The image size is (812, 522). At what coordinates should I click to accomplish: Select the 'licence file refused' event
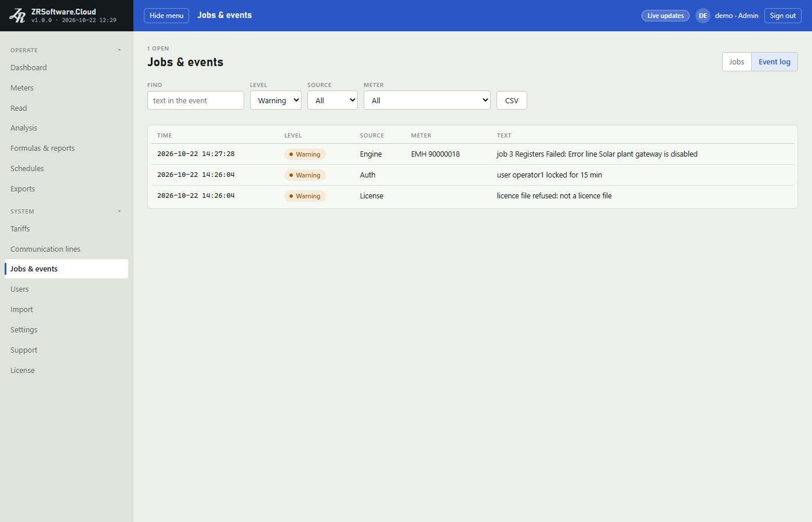(x=473, y=196)
